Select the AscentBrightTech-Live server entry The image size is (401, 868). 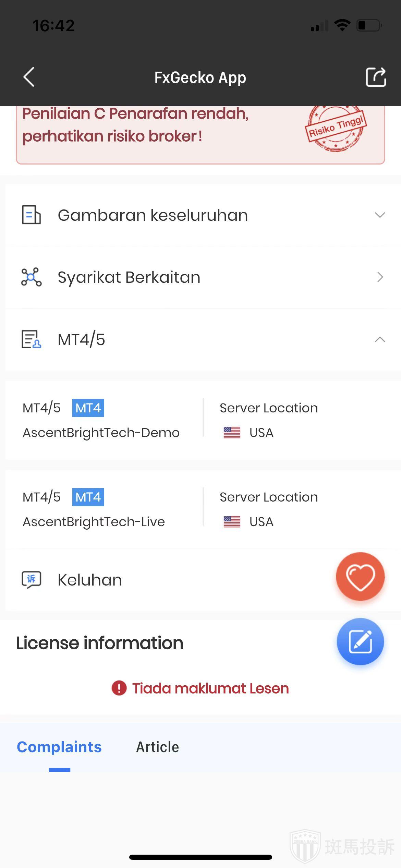pos(94,522)
